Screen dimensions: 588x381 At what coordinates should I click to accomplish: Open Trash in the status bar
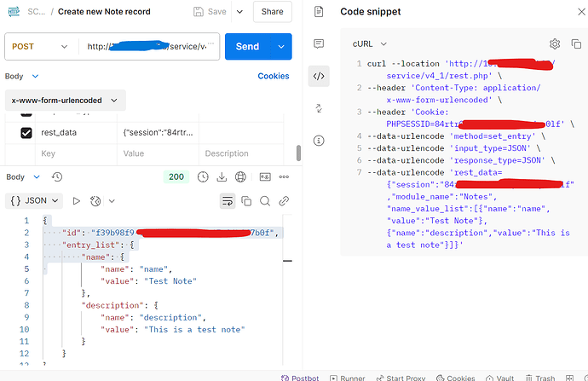point(540,378)
